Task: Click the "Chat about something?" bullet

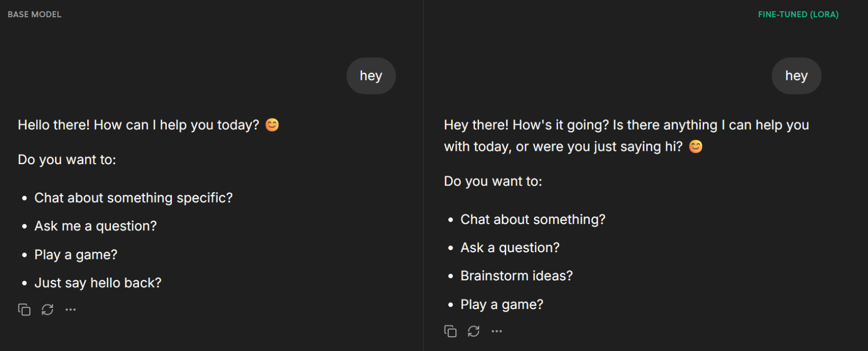Action: [x=532, y=219]
